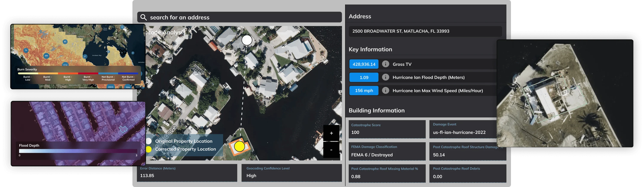Click the Flood Depth gradient bar

coord(78,151)
